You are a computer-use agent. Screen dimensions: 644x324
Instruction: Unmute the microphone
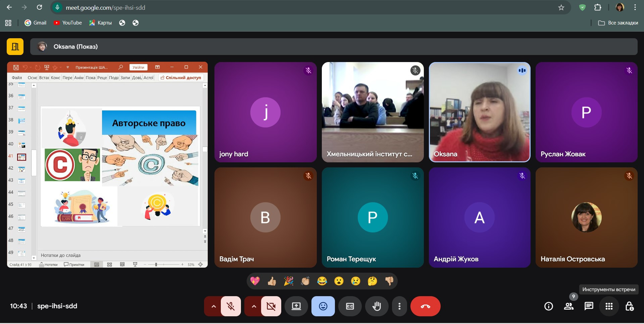click(x=231, y=306)
